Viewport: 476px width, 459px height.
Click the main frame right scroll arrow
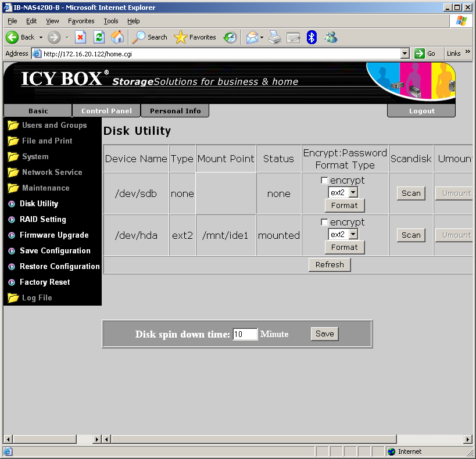tap(468, 439)
